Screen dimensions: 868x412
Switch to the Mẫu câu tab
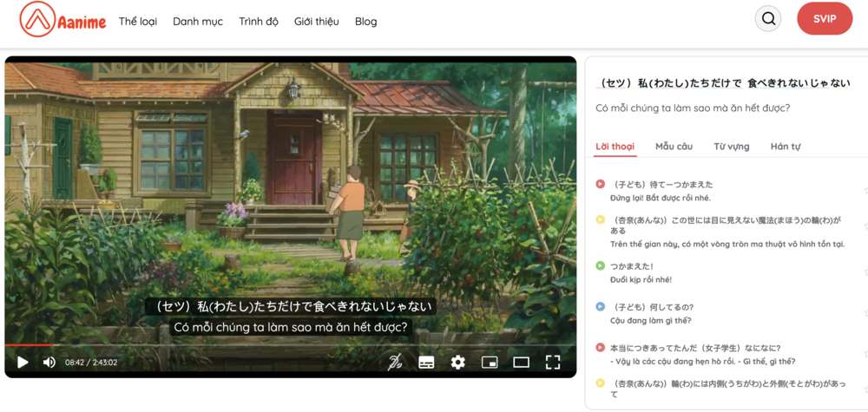tap(674, 147)
